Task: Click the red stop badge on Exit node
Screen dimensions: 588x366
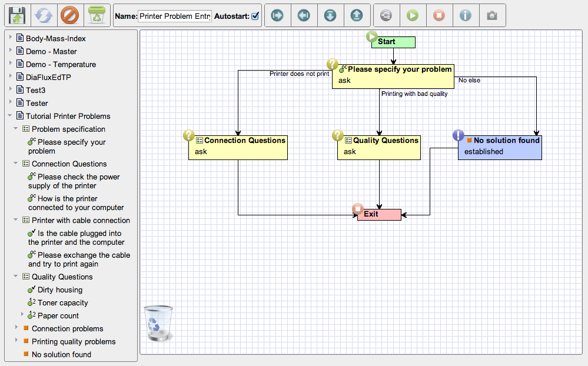Action: 358,209
